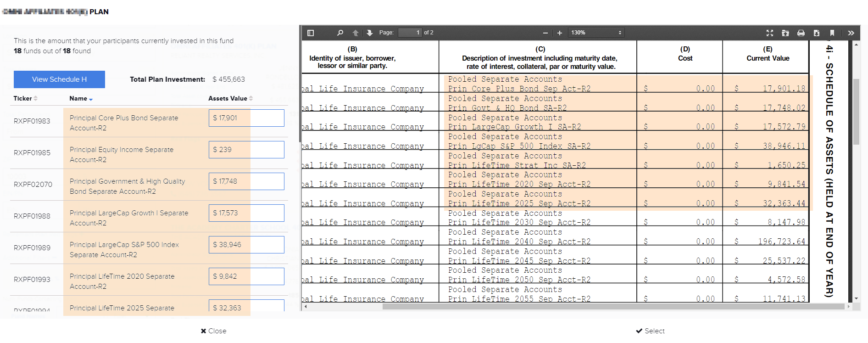Zoom out of the PDF document
This screenshot has width=868, height=343.
tap(545, 33)
